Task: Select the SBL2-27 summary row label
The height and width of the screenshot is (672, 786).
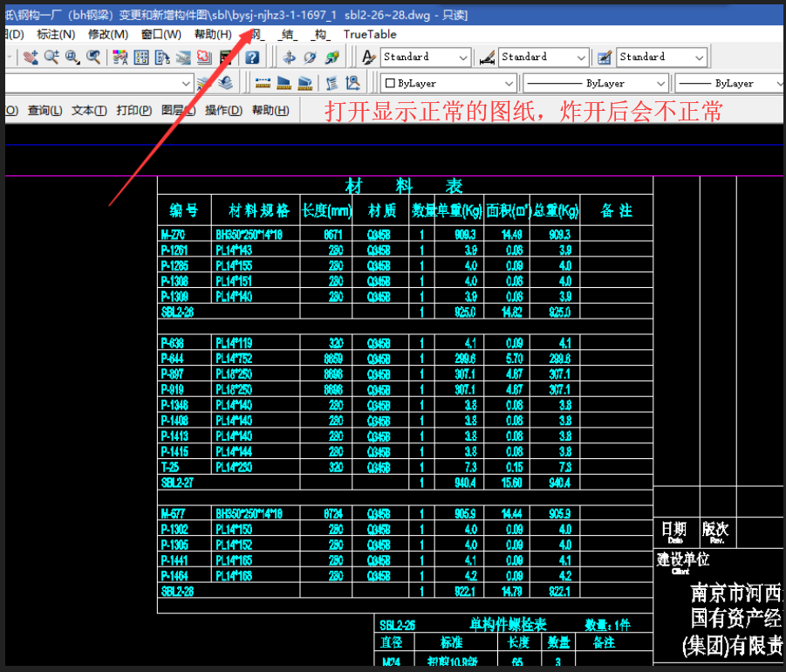Action: point(177,483)
